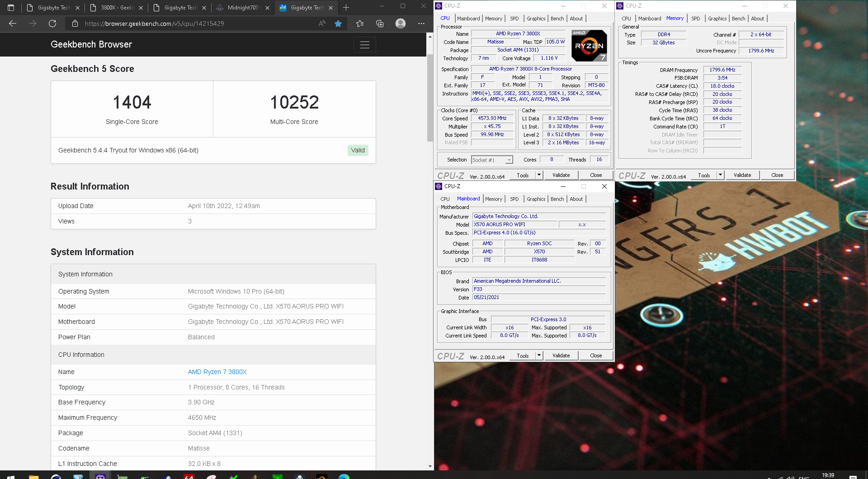The height and width of the screenshot is (479, 868).
Task: Open Windows notification center icon
Action: pos(853,477)
